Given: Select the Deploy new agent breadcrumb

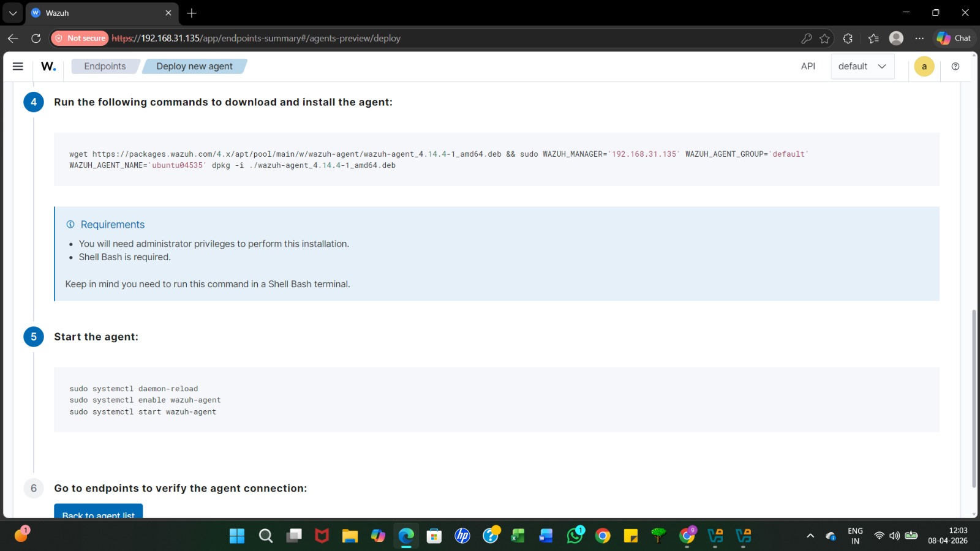Looking at the screenshot, I should 194,66.
